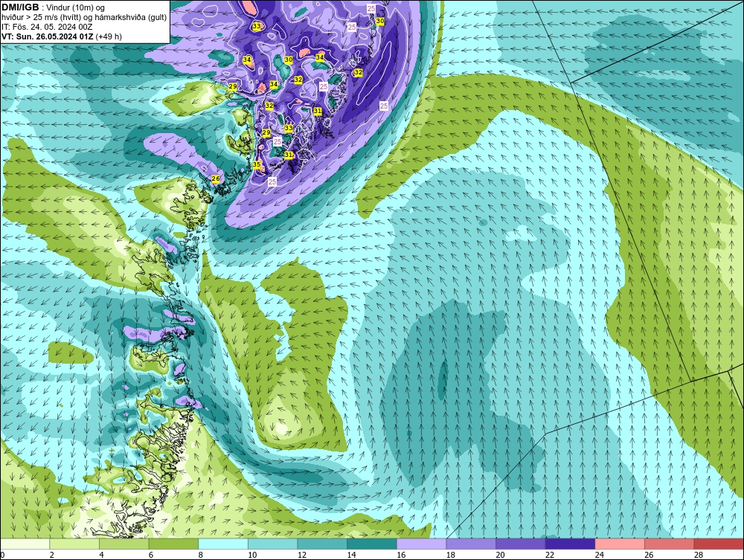This screenshot has height=560, width=744.
Task: Select the "28" tick label on the color scale
Action: [699, 555]
